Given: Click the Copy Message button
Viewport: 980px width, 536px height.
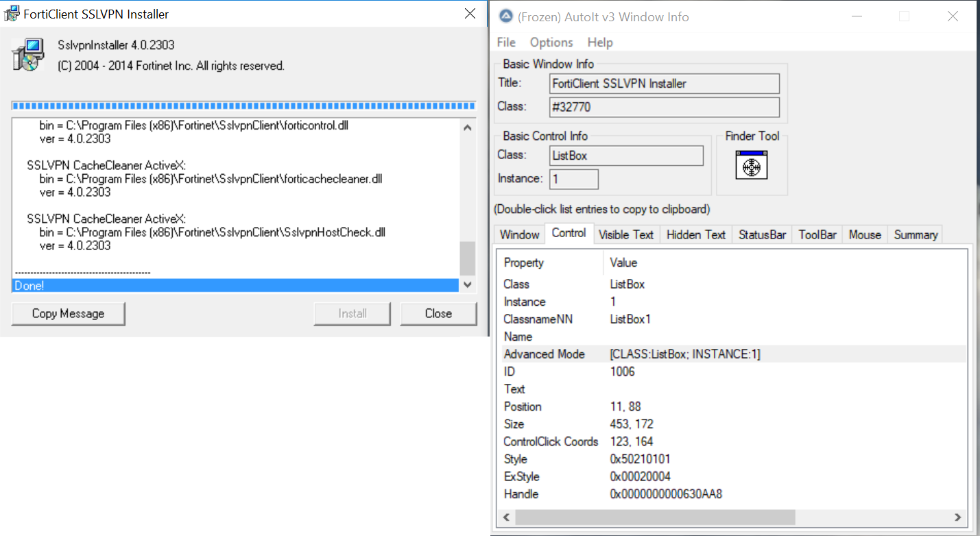Looking at the screenshot, I should click(69, 313).
